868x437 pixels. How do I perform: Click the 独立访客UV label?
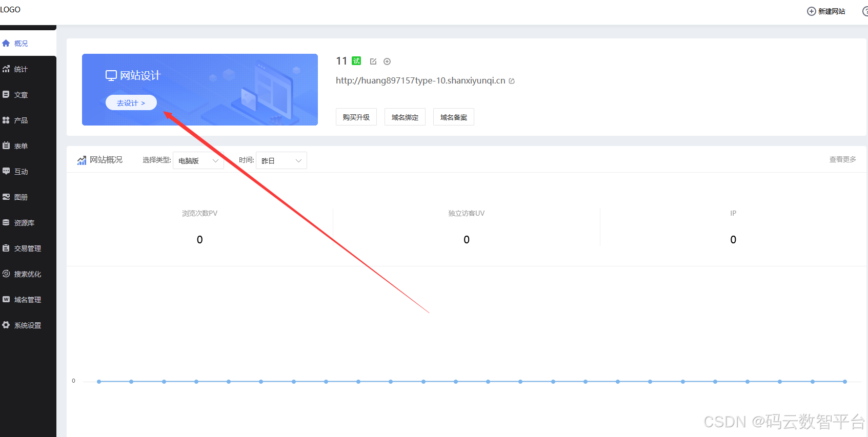click(x=467, y=213)
